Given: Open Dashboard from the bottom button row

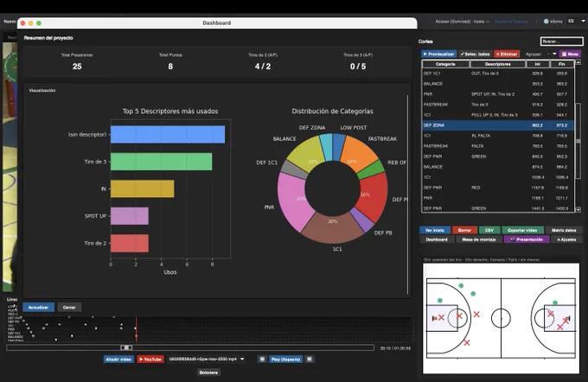Looking at the screenshot, I should (x=437, y=239).
